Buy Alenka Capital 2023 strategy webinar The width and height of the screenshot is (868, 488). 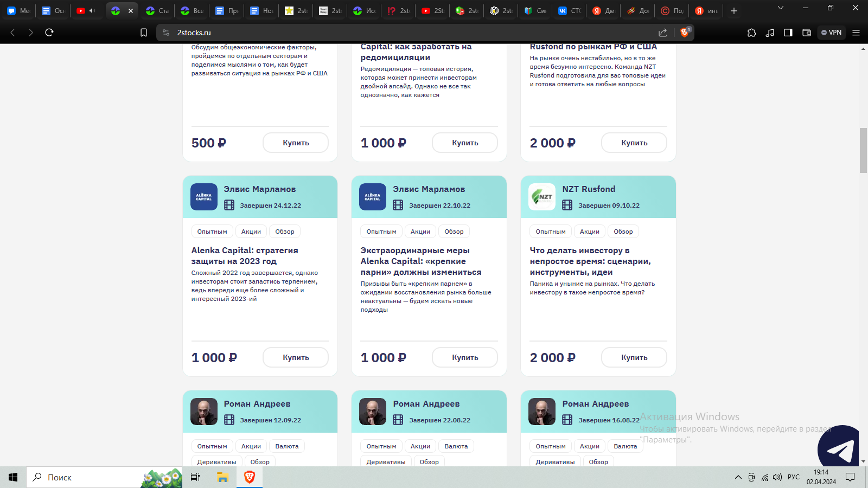point(296,357)
